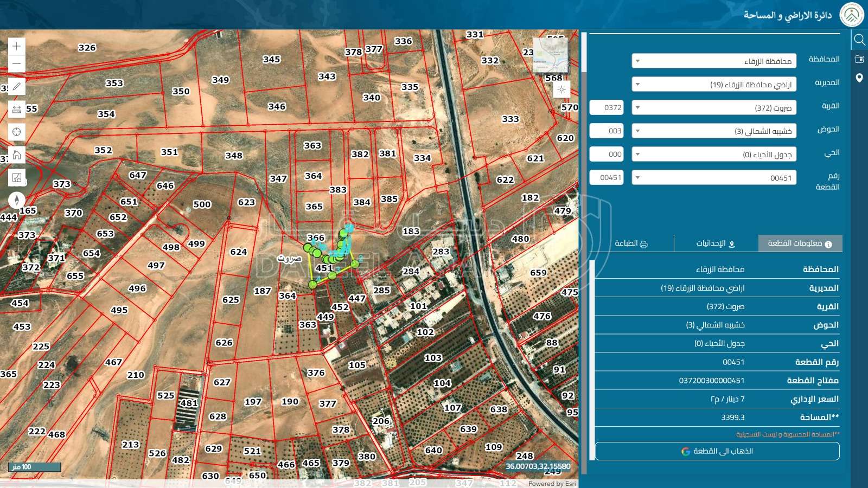Open the village dropdown showing صروت (372)
868x488 pixels.
(713, 108)
